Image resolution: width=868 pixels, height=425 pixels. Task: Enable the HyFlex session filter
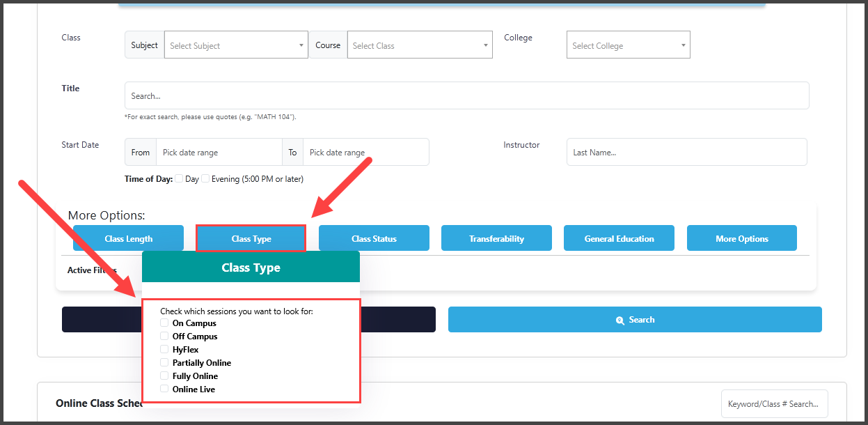tap(164, 349)
